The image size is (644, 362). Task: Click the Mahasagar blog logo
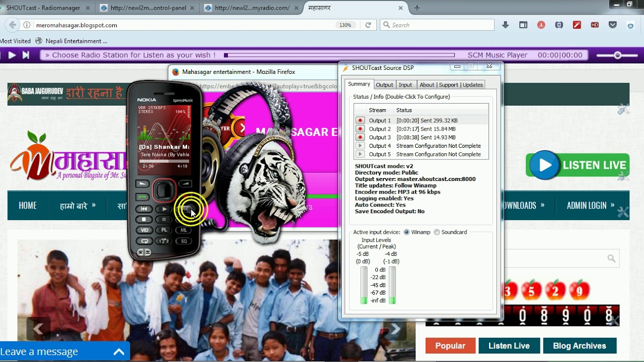68,156
